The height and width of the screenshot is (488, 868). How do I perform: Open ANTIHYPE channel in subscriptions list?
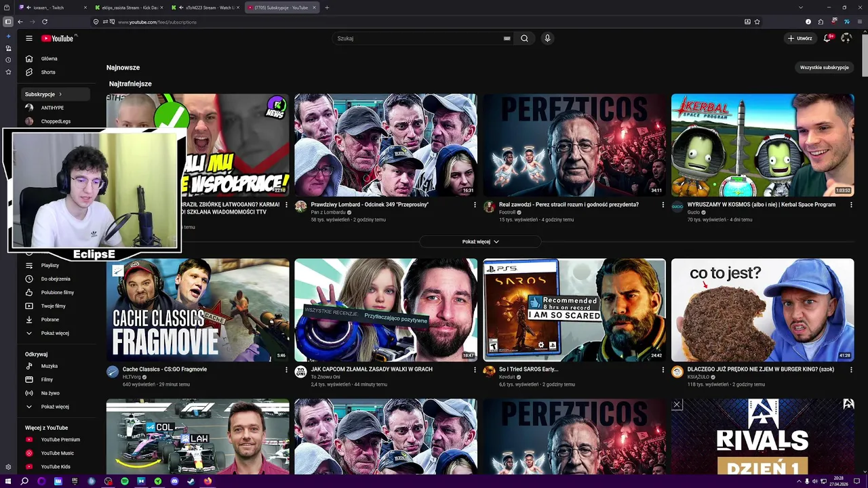pos(53,108)
